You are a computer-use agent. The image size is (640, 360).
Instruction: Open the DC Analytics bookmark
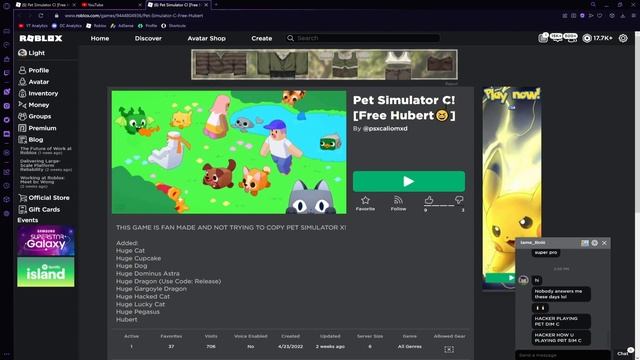coord(67,25)
